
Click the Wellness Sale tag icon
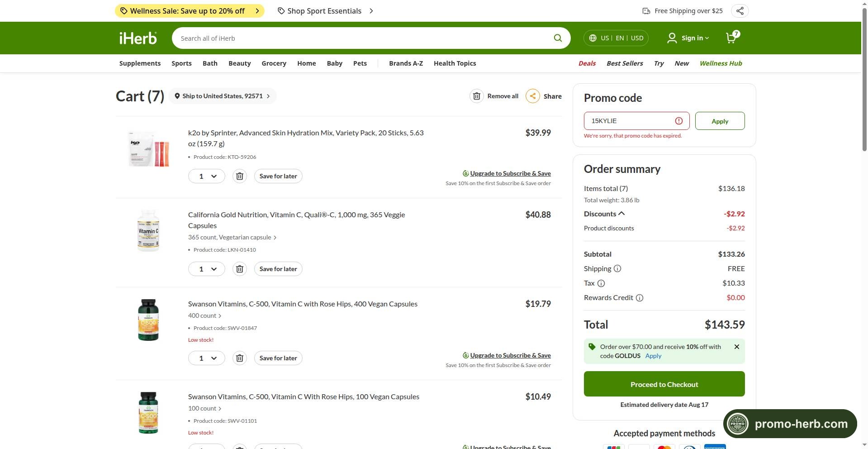coord(123,11)
